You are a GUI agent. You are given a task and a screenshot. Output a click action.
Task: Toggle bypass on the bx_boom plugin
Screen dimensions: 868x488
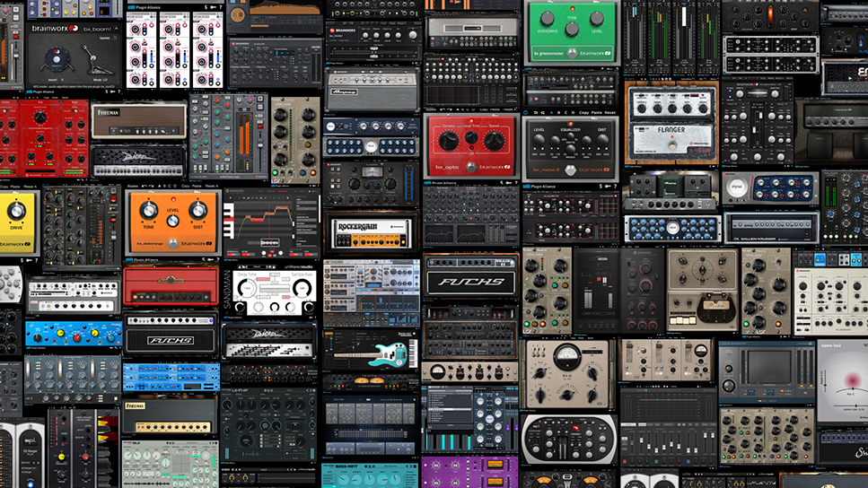pyautogui.click(x=115, y=38)
